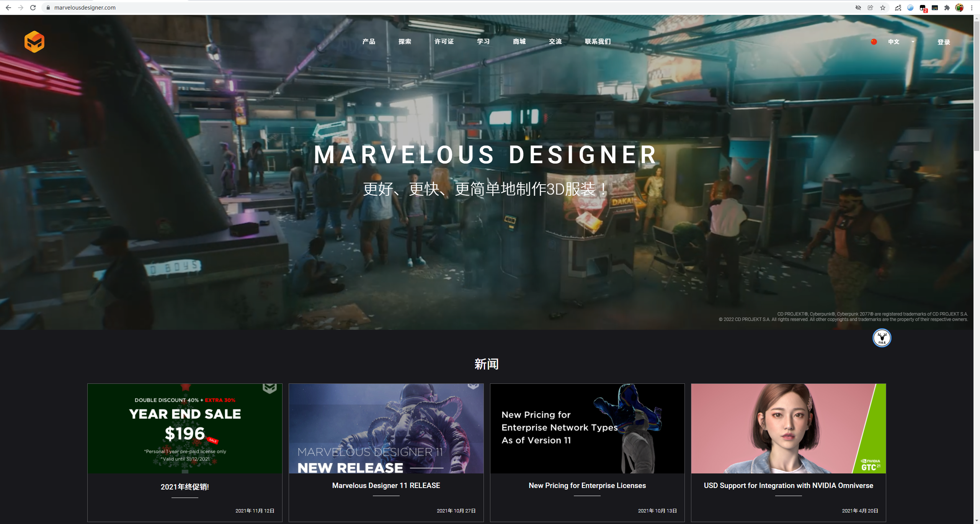The width and height of the screenshot is (980, 524).
Task: Open the Chrome profile avatar
Action: click(x=959, y=8)
